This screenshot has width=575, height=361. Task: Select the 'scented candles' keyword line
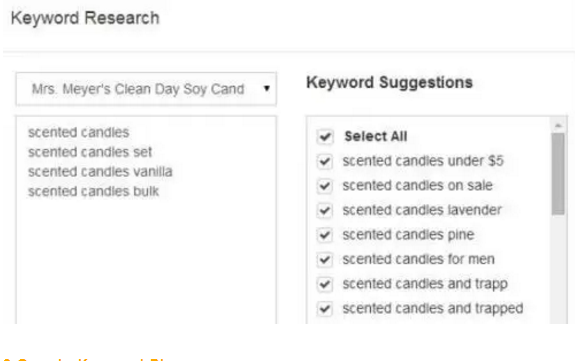pos(78,132)
